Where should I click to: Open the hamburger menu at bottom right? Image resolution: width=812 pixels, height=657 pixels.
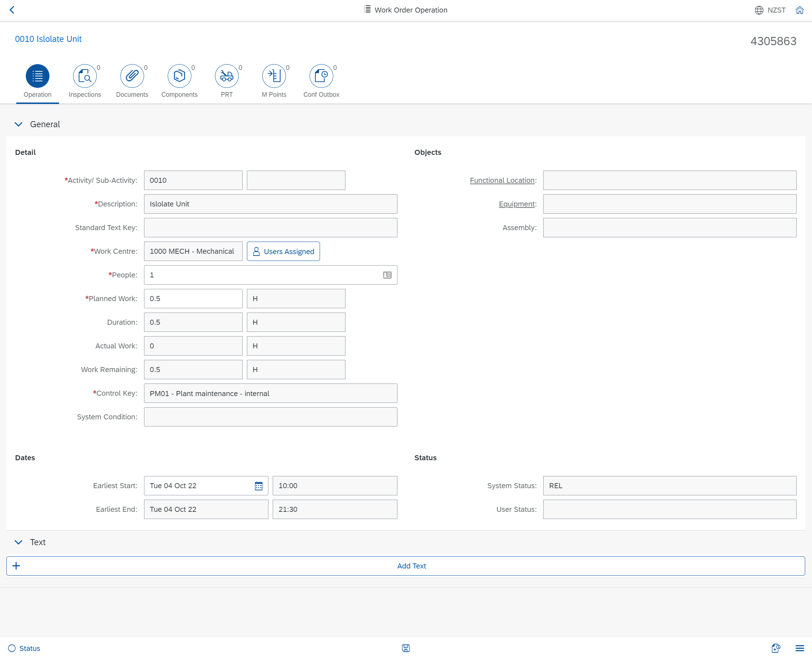(x=799, y=648)
